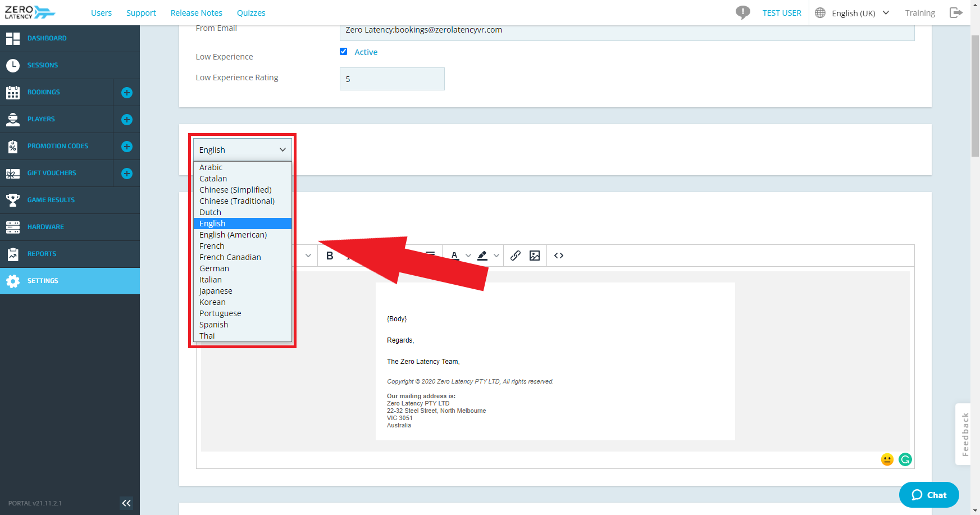
Task: Go to the Quizzes page
Action: point(251,13)
